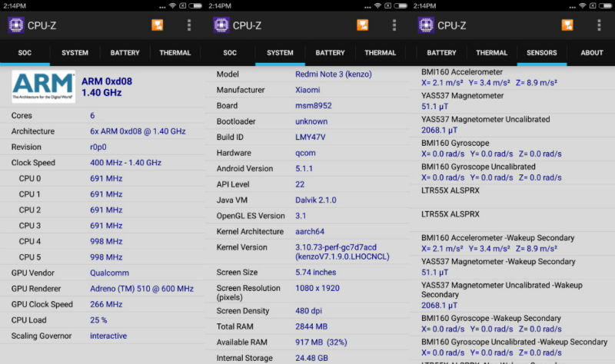Image resolution: width=615 pixels, height=364 pixels.
Task: Tap the Cores value '6'
Action: (x=92, y=116)
